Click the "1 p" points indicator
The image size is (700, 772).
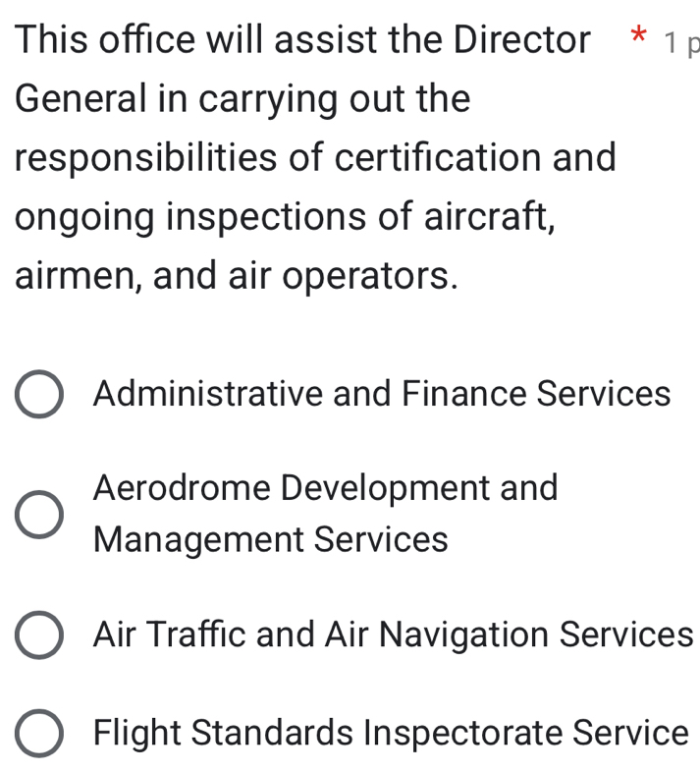[x=681, y=43]
